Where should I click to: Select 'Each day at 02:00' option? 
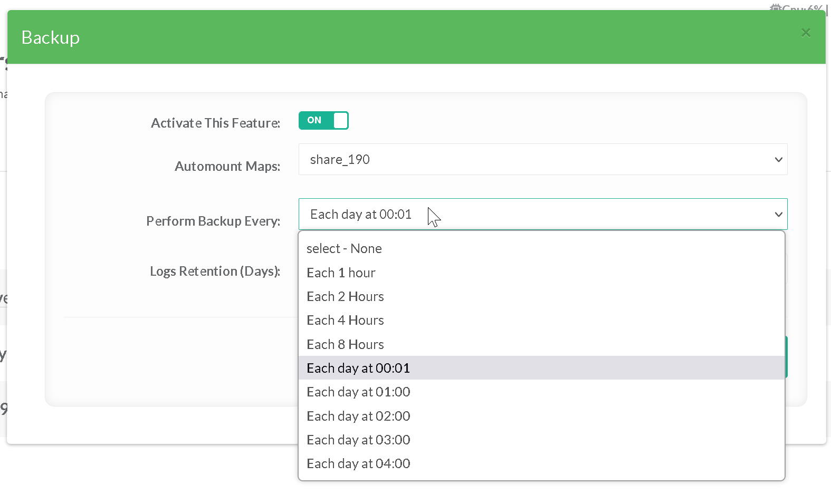[358, 416]
